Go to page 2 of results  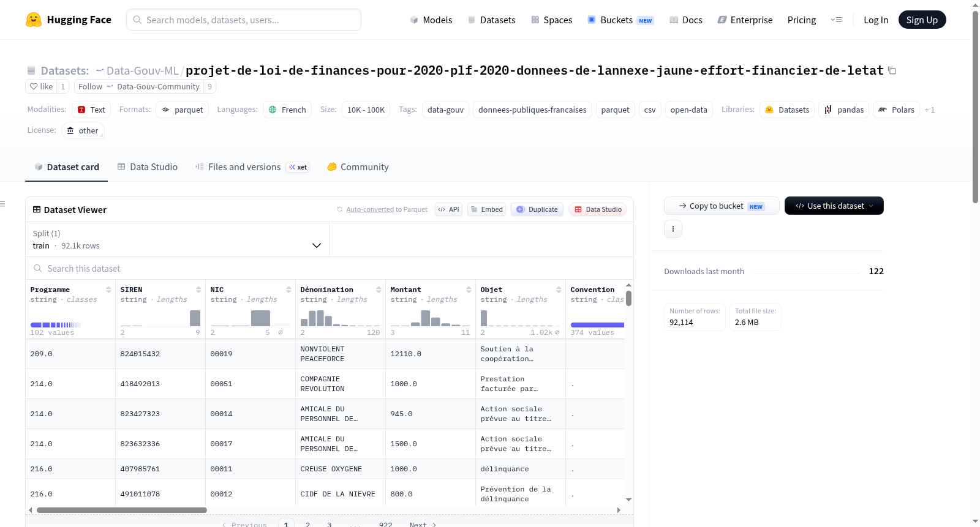(307, 525)
